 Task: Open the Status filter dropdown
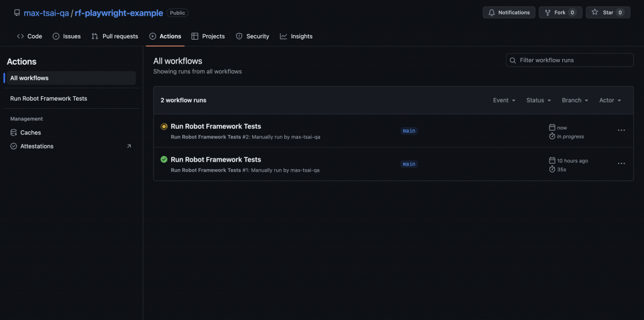pos(538,101)
